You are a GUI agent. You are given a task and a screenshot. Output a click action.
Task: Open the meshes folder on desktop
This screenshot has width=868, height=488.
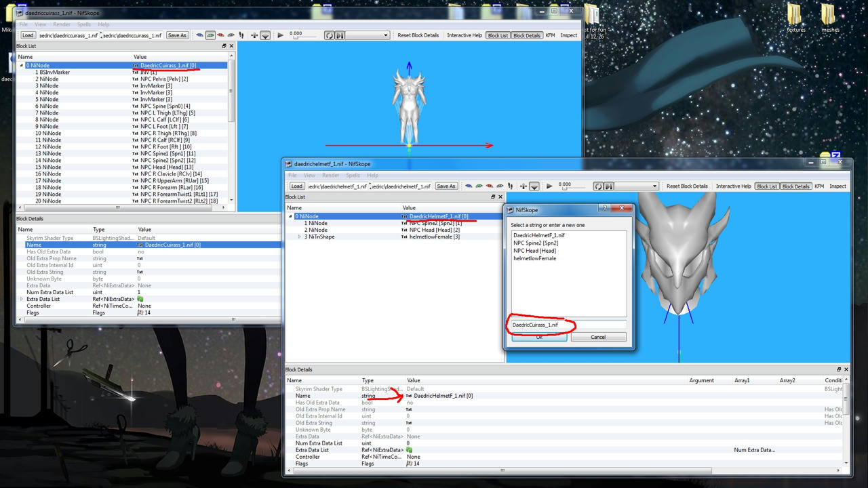pyautogui.click(x=829, y=18)
